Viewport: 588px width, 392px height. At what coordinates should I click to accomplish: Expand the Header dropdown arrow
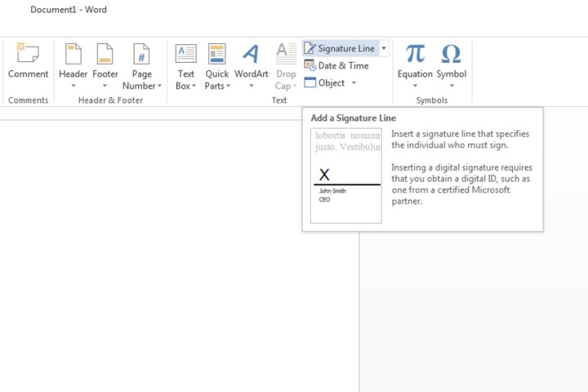[x=73, y=86]
